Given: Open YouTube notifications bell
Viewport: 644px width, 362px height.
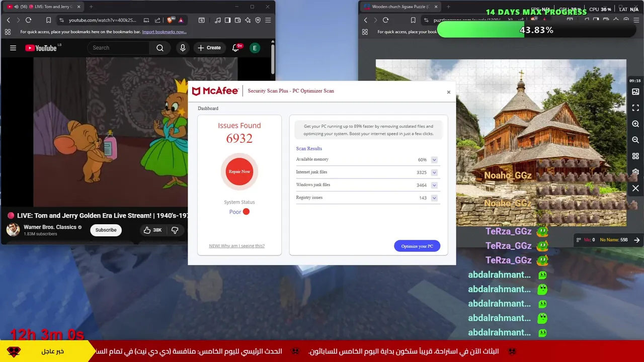Looking at the screenshot, I should coord(235,48).
